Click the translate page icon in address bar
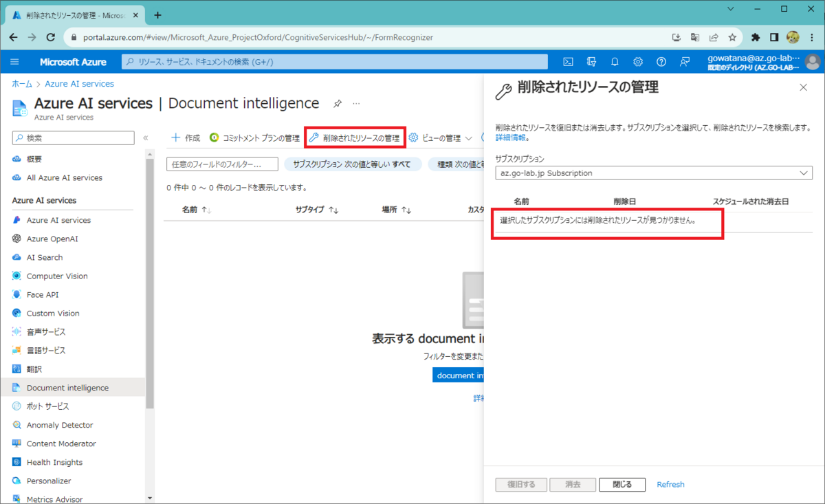This screenshot has height=504, width=825. point(695,37)
